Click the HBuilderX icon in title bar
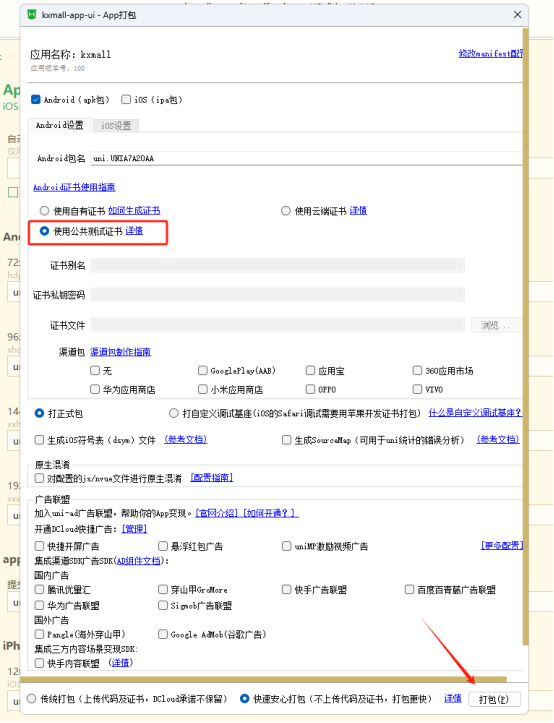The height and width of the screenshot is (723, 554). click(x=31, y=14)
